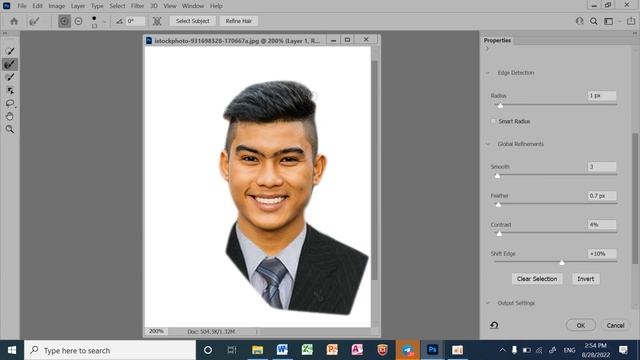Image resolution: width=640 pixels, height=360 pixels.
Task: Open File Explorer from the taskbar
Action: click(x=257, y=350)
